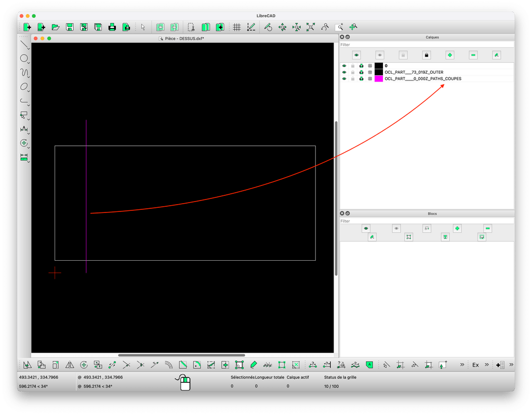Click the Save As toolbar icon
The height and width of the screenshot is (414, 532).
click(84, 27)
